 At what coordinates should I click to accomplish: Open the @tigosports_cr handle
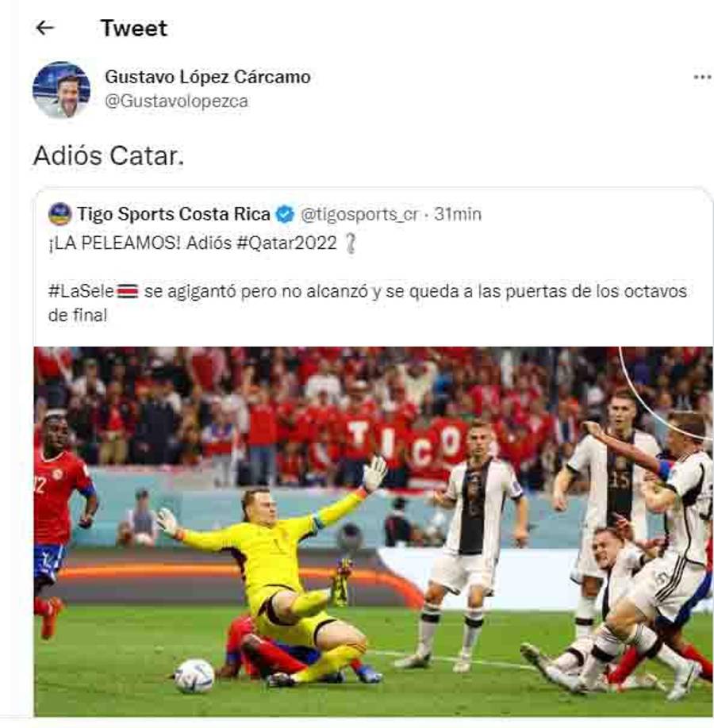pos(359,214)
